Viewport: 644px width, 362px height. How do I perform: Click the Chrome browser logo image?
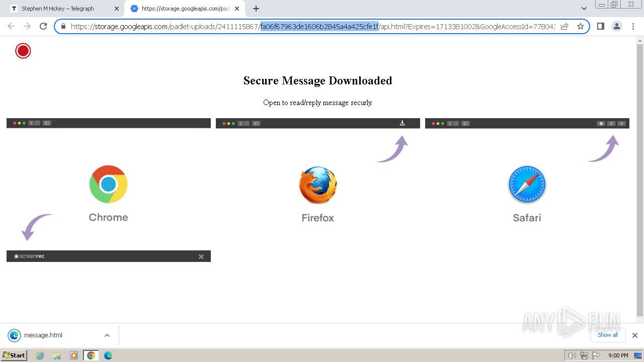pos(108,184)
